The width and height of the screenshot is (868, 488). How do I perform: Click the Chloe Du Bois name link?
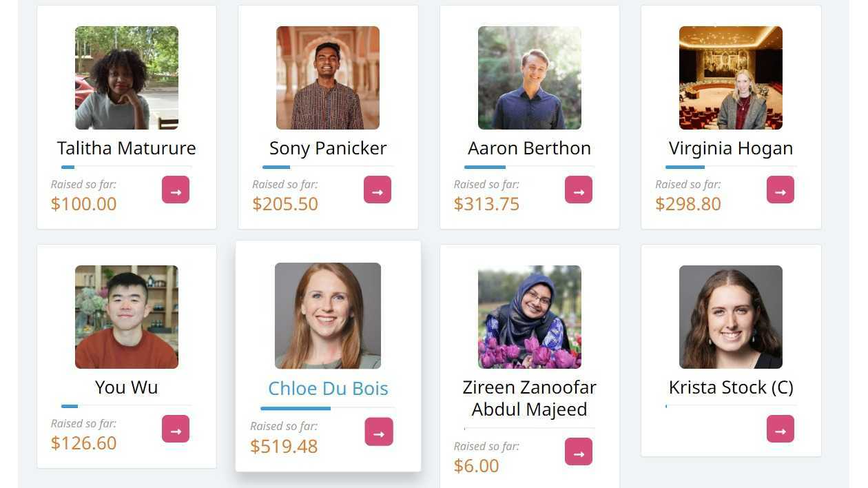[328, 388]
